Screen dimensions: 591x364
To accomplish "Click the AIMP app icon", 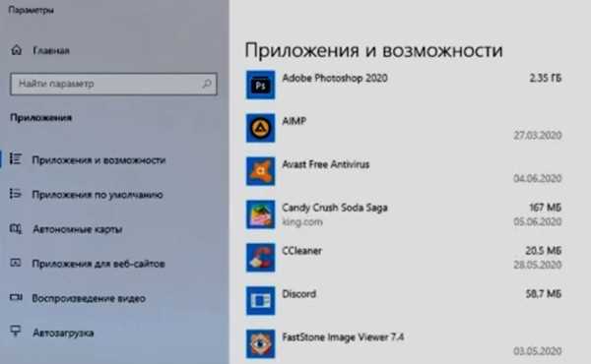I will click(x=260, y=128).
